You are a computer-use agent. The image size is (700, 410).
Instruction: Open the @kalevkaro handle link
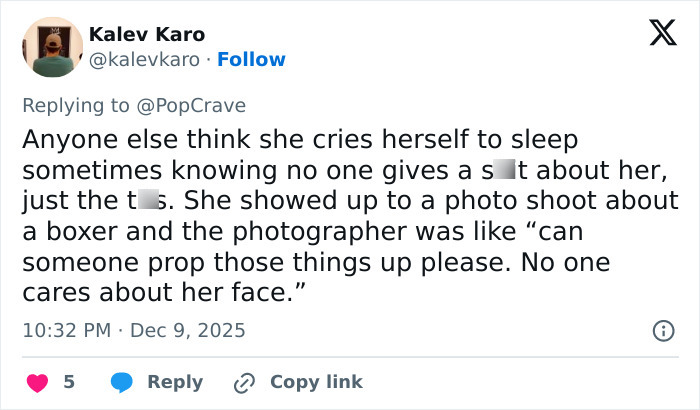coord(144,60)
